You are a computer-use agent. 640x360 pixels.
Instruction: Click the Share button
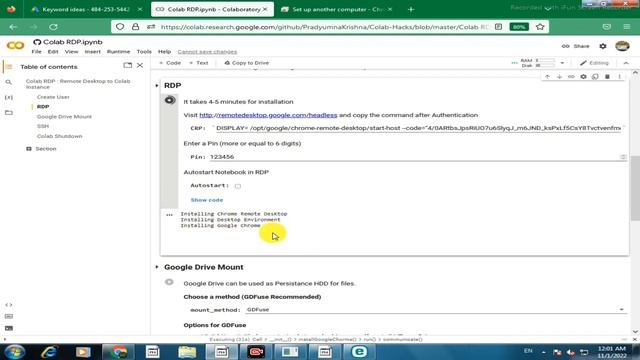tap(576, 46)
